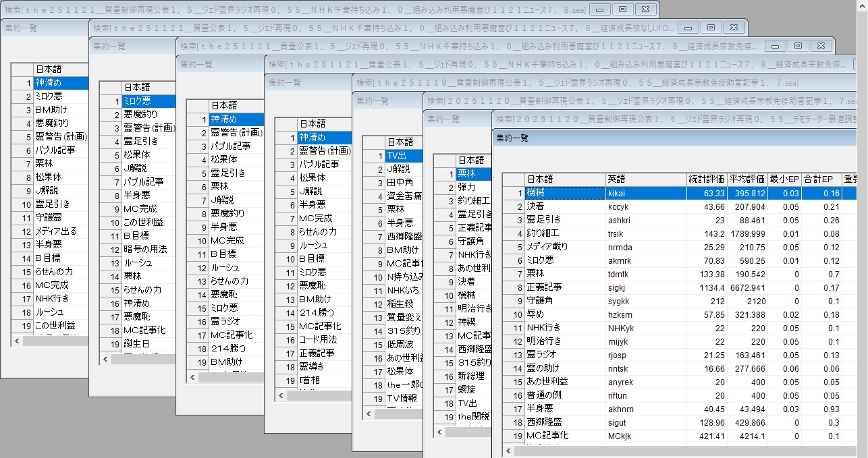Maximize the window titled ending 経済成長核なしLUFO
The width and height of the screenshot is (868, 458).
click(x=711, y=28)
